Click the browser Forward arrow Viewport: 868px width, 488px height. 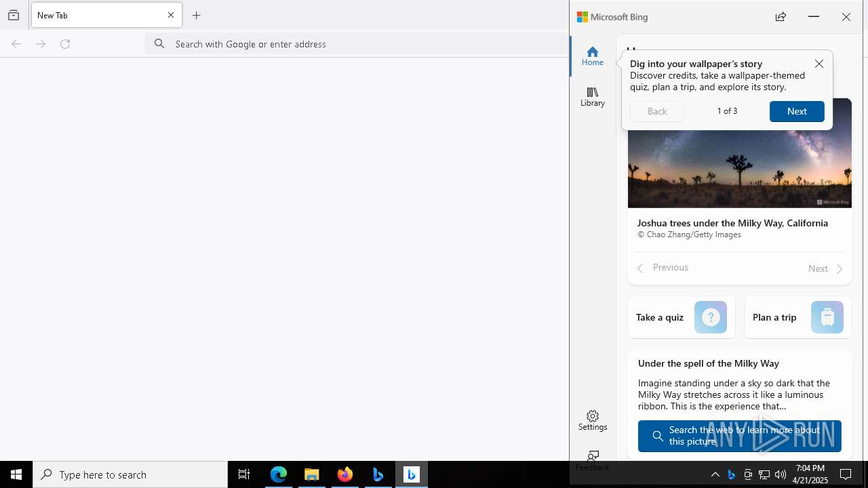point(41,44)
